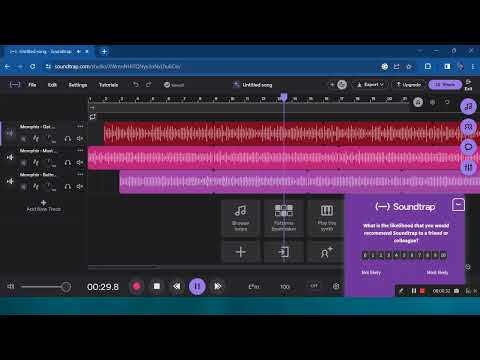The height and width of the screenshot is (360, 480).
Task: Click the Soundtrap logo icon in the toolbar
Action: pyautogui.click(x=15, y=85)
